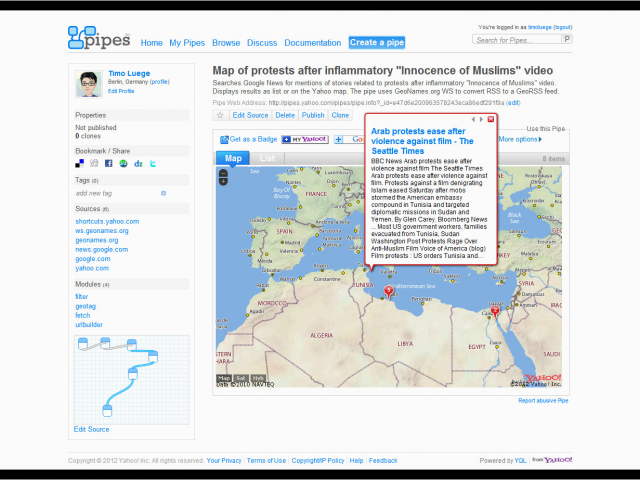Click the Pipes logo
This screenshot has width=640, height=480.
[x=99, y=38]
